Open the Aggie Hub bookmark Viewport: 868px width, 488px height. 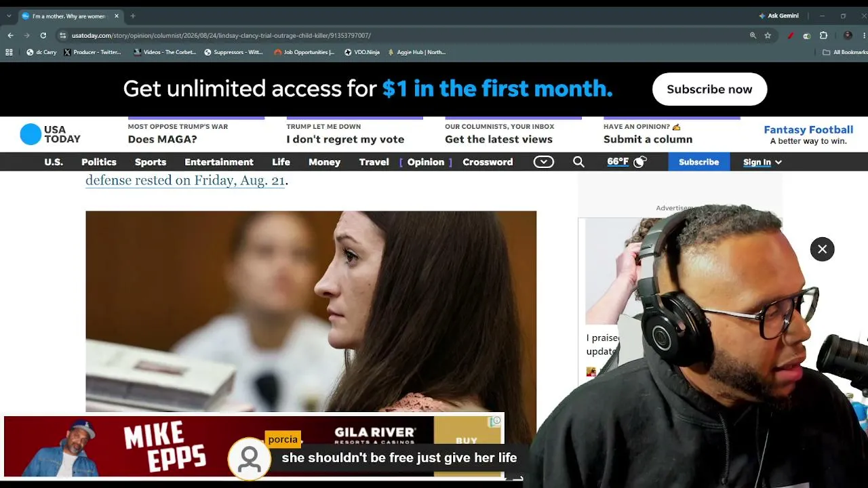416,52
